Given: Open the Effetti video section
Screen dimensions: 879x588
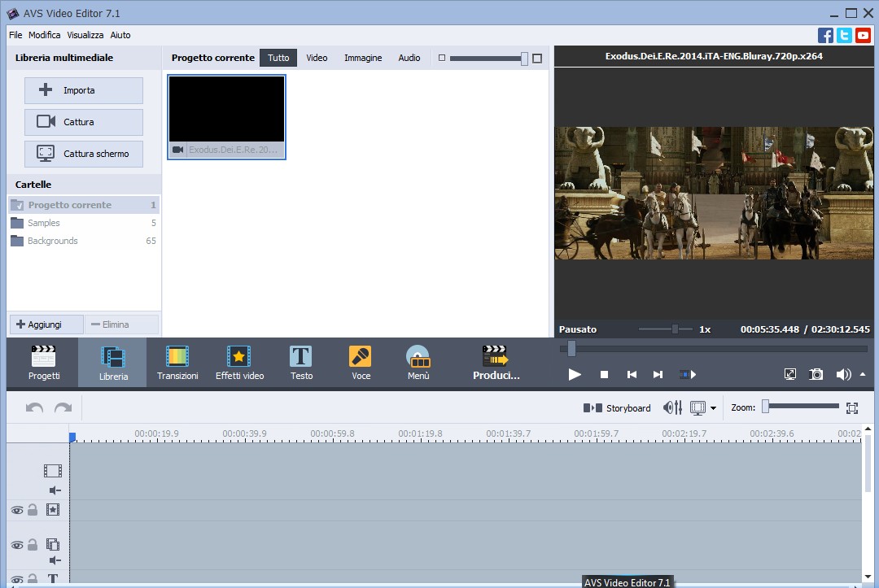Looking at the screenshot, I should pyautogui.click(x=239, y=363).
